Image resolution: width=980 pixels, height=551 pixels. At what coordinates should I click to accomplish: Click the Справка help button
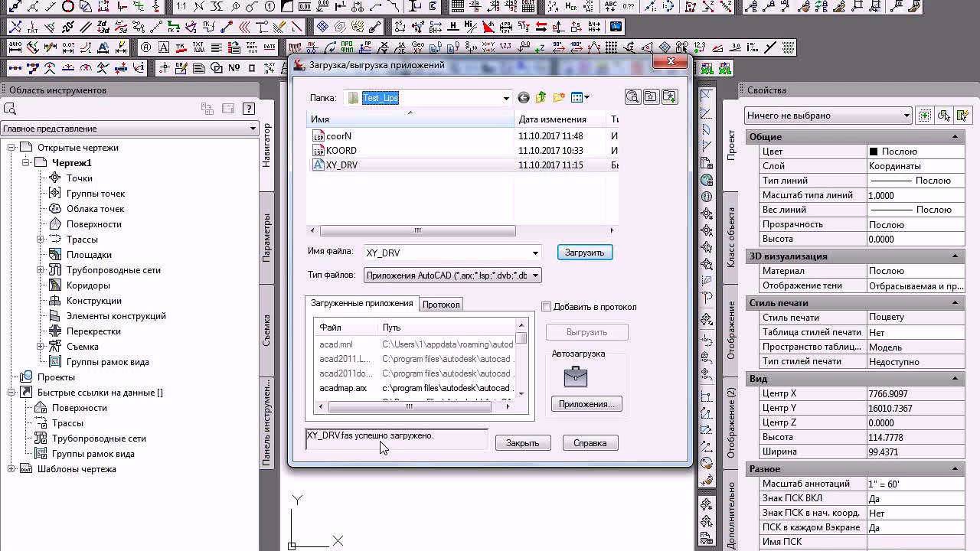[x=590, y=443]
